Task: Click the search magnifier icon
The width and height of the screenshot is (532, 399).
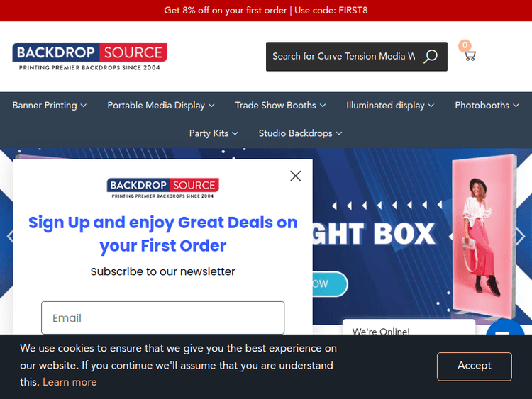Action: 431,56
